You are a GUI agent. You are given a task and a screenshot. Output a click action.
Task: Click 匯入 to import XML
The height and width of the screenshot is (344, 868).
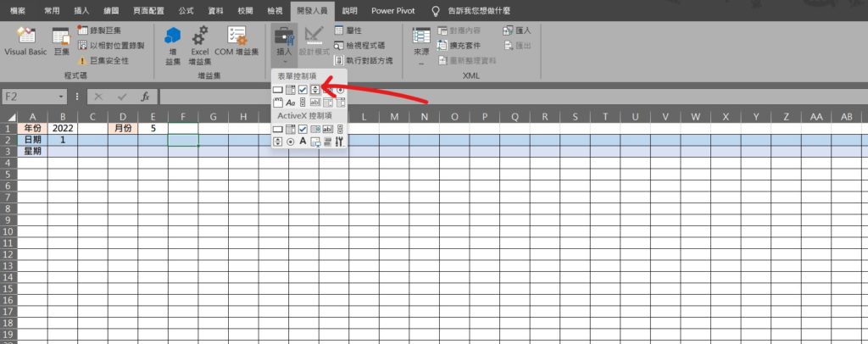(517, 31)
